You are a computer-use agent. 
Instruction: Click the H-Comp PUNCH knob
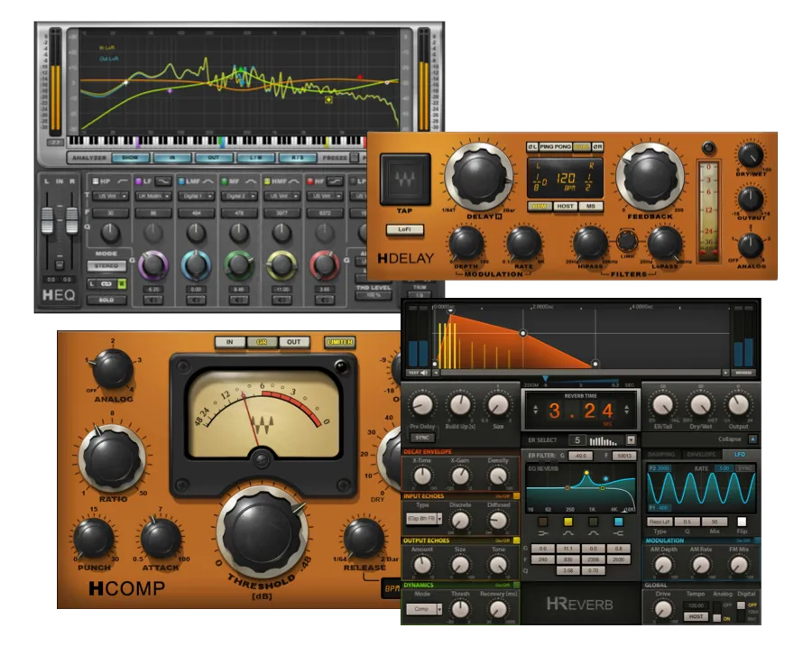94,539
